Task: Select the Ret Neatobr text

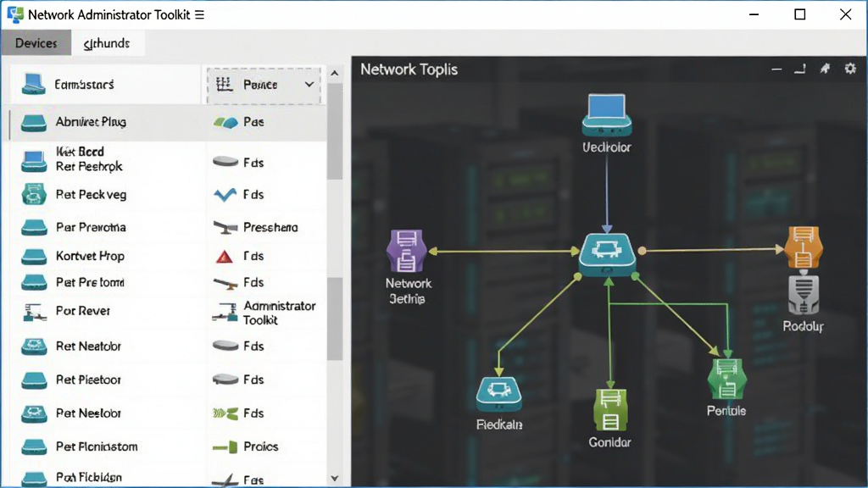Action: (88, 347)
